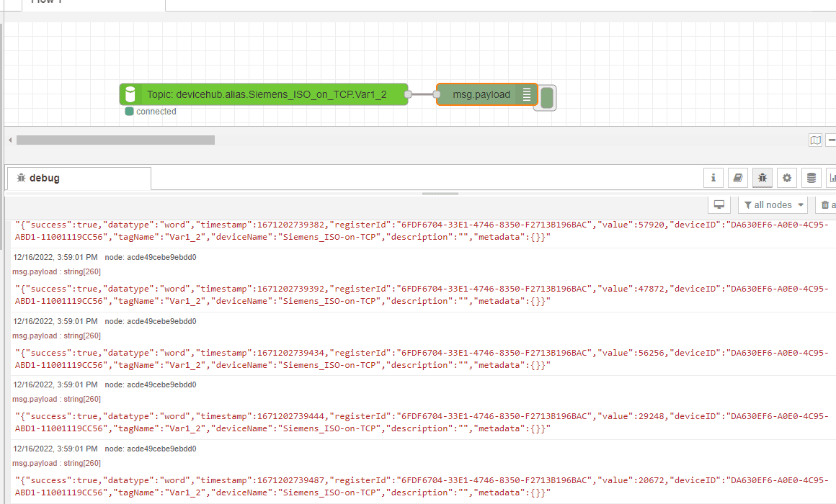Click scrollbar left arrow on canvas
The width and height of the screenshot is (836, 504).
tap(10, 140)
